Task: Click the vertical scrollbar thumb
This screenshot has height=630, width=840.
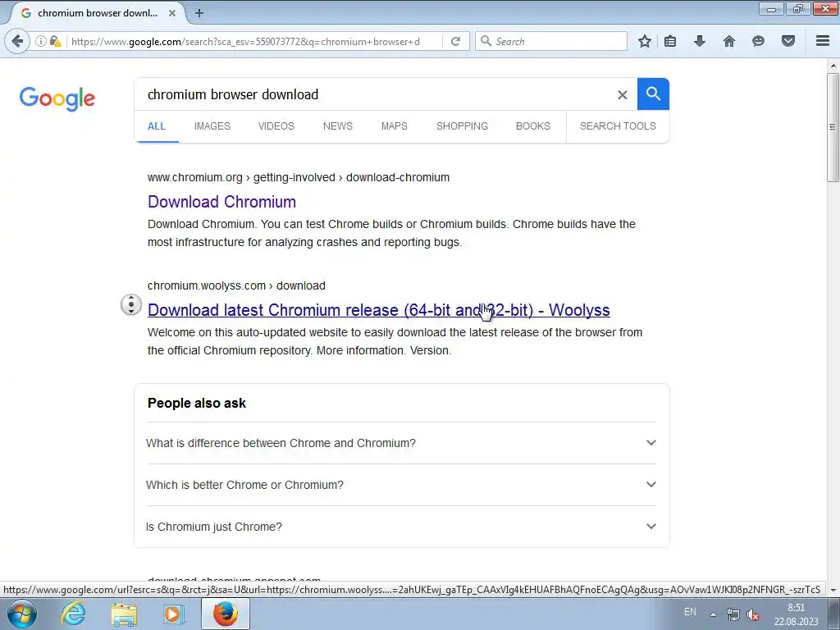Action: [x=833, y=127]
